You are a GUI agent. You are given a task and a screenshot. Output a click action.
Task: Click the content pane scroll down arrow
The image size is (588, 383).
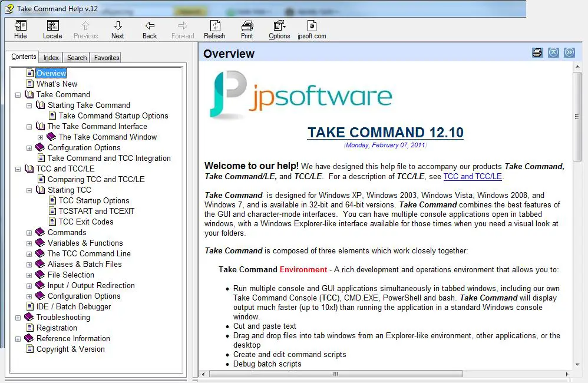pos(577,364)
